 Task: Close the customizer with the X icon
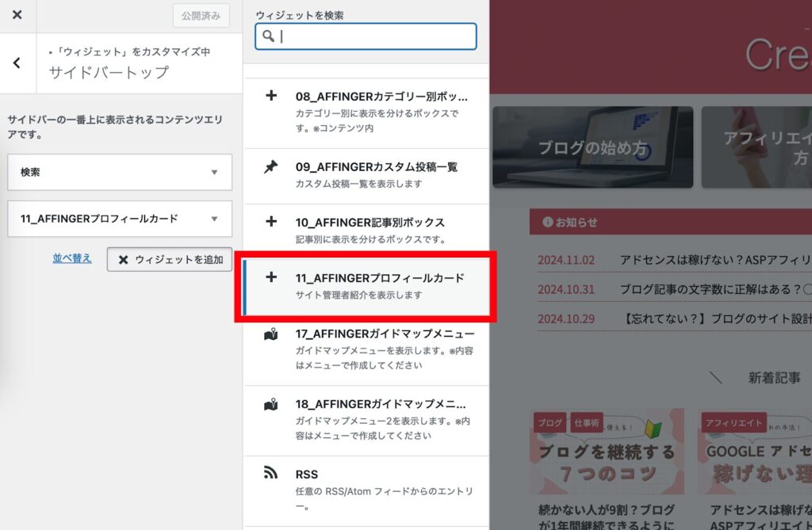(x=17, y=14)
